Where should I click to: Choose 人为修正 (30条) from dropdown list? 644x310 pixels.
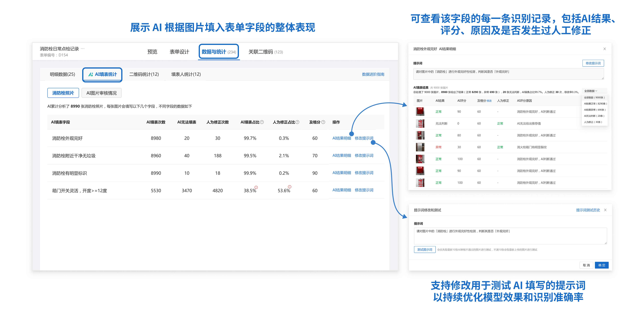(x=593, y=122)
